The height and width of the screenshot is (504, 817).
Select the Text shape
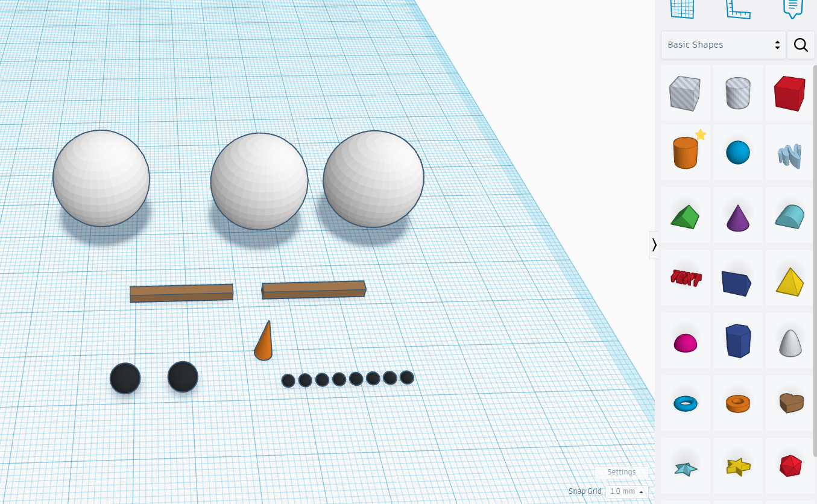[x=685, y=277]
